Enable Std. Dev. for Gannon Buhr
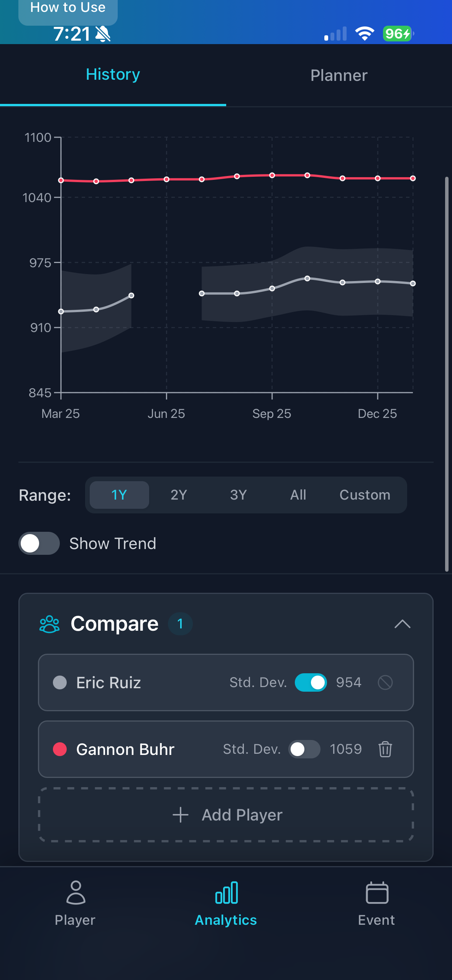 pyautogui.click(x=304, y=749)
